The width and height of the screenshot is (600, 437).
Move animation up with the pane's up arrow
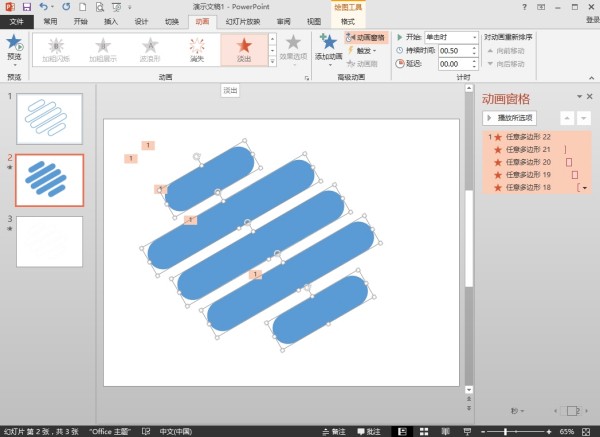[568, 118]
